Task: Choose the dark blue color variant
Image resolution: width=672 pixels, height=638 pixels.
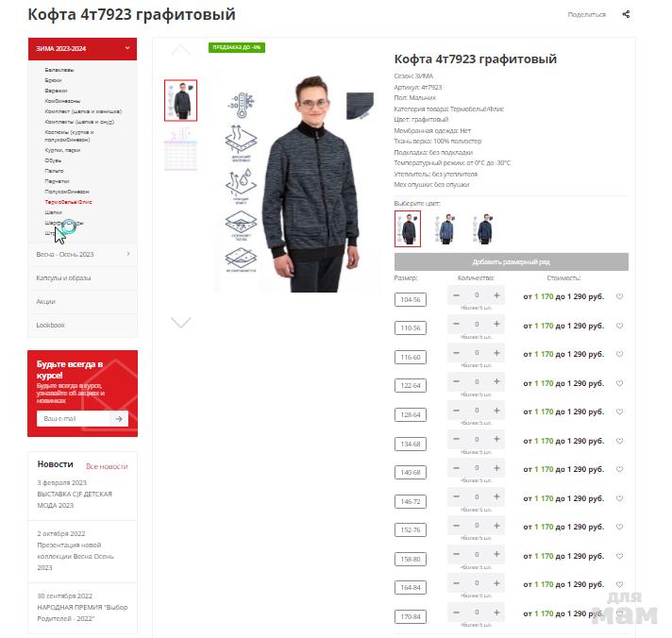Action: (483, 228)
